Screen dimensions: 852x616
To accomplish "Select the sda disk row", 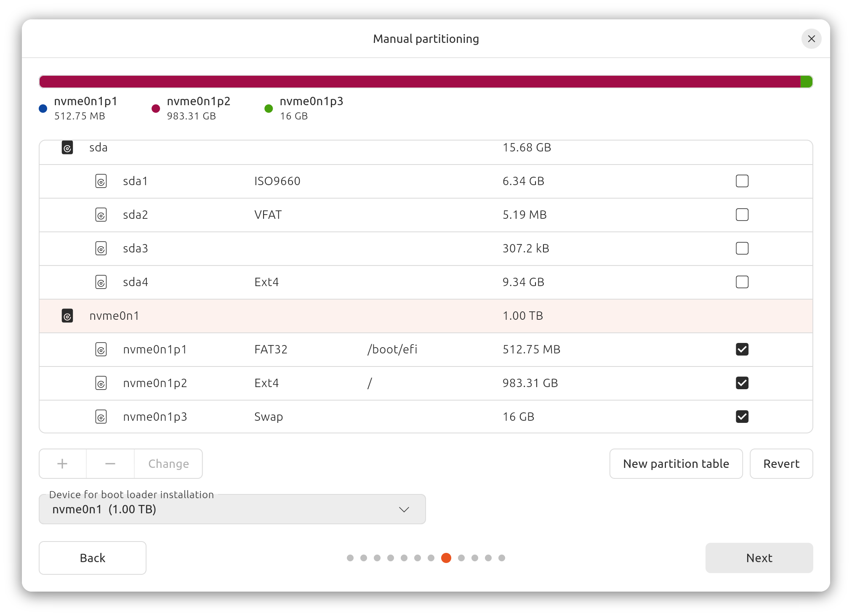I will tap(426, 152).
